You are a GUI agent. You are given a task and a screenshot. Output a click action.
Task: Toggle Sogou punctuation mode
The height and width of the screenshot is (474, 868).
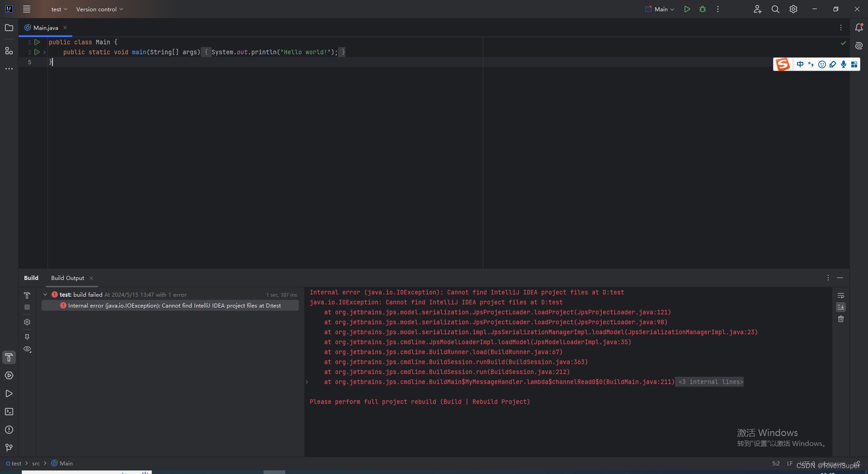pyautogui.click(x=811, y=64)
